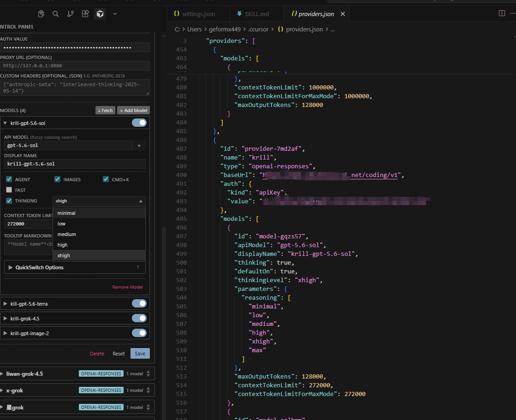Open the API Model dropdown arrow

coord(139,146)
